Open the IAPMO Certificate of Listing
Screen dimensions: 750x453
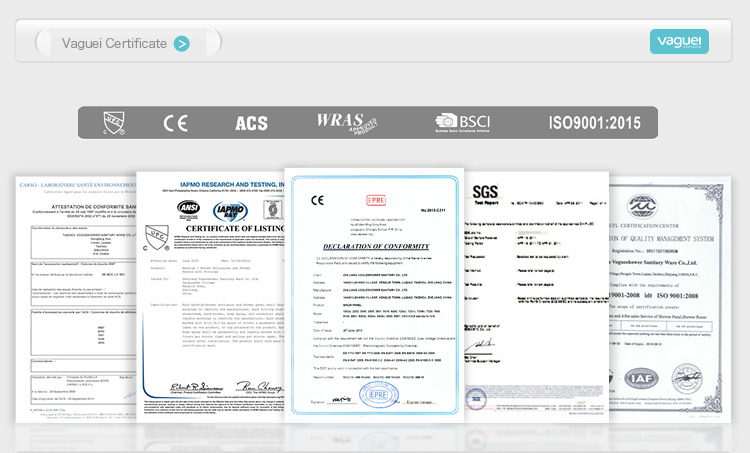(x=210, y=297)
